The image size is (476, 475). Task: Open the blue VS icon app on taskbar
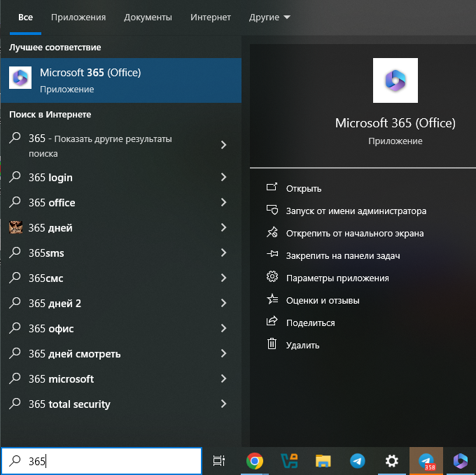289,461
